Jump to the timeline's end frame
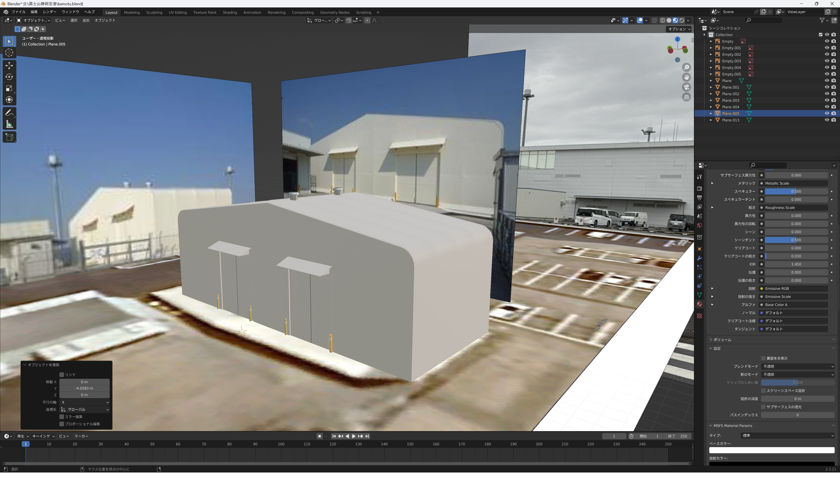This screenshot has width=840, height=504. point(367,436)
